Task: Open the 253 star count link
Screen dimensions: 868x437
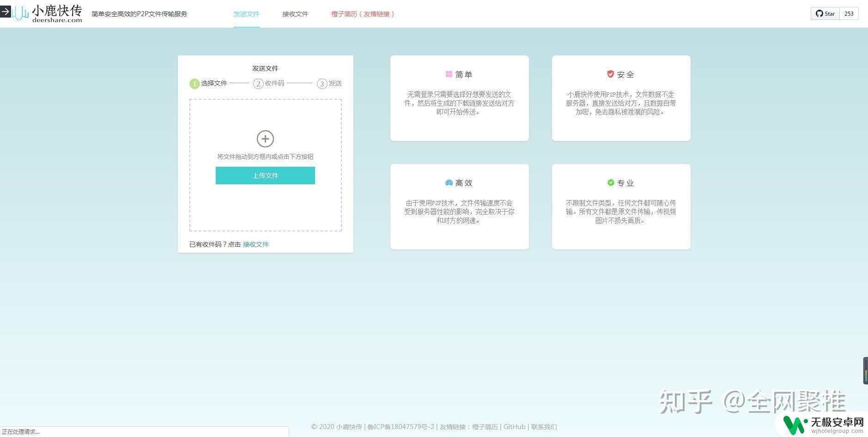Action: pyautogui.click(x=849, y=13)
